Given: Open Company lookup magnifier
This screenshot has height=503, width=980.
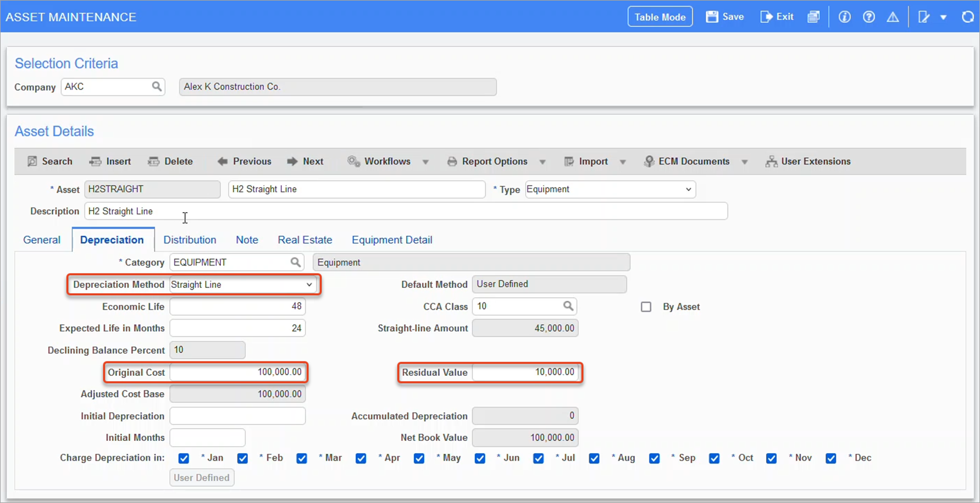Looking at the screenshot, I should click(156, 87).
